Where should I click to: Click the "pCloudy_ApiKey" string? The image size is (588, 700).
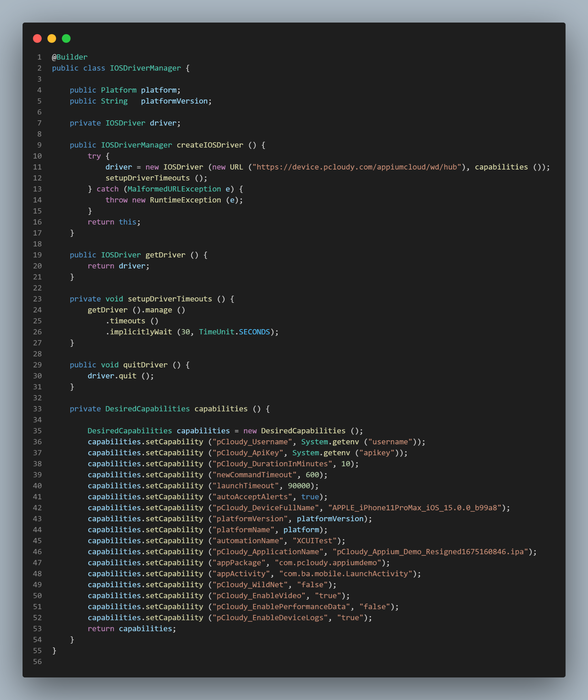point(248,453)
